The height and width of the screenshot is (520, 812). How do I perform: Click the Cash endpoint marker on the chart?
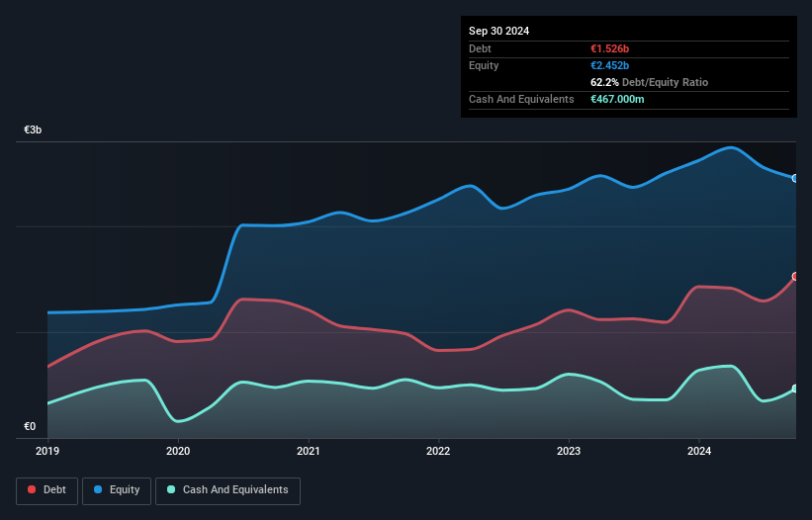coord(795,389)
